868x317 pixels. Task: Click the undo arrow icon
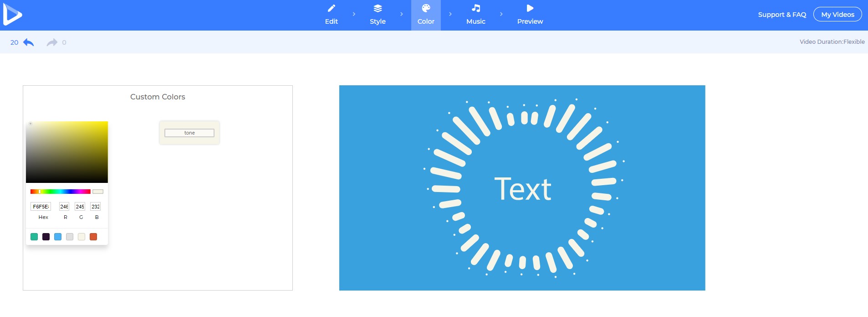29,42
